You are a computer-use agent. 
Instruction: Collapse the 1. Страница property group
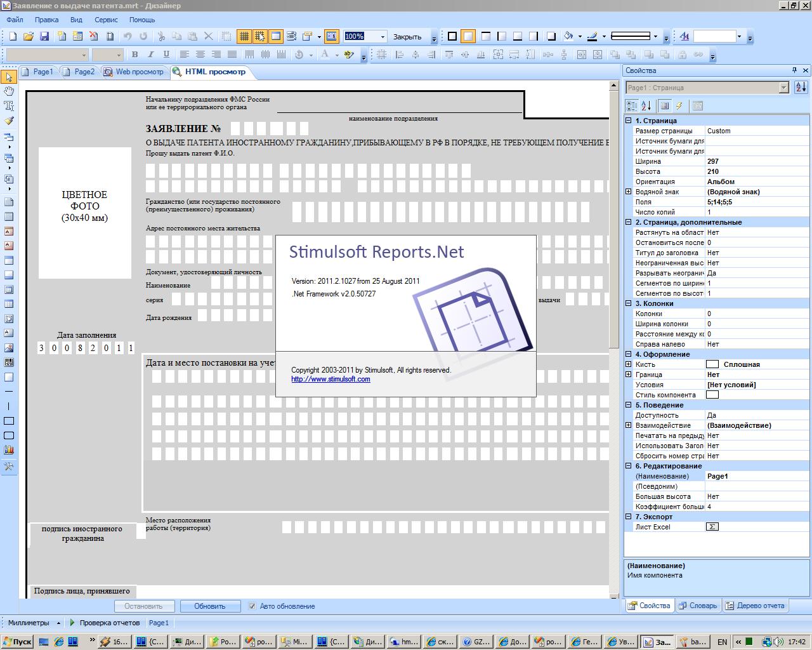[629, 121]
